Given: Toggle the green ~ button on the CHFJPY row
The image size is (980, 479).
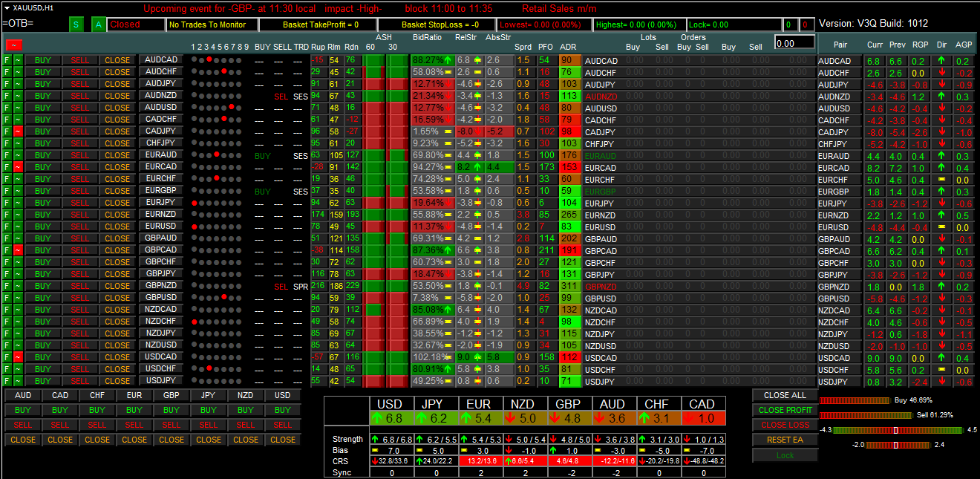Looking at the screenshot, I should (18, 143).
